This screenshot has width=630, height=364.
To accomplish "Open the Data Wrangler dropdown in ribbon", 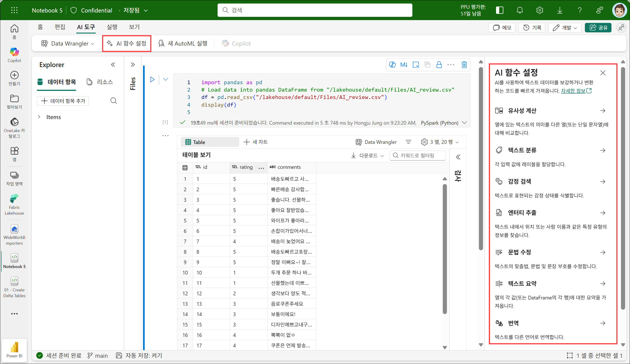I will pos(68,43).
